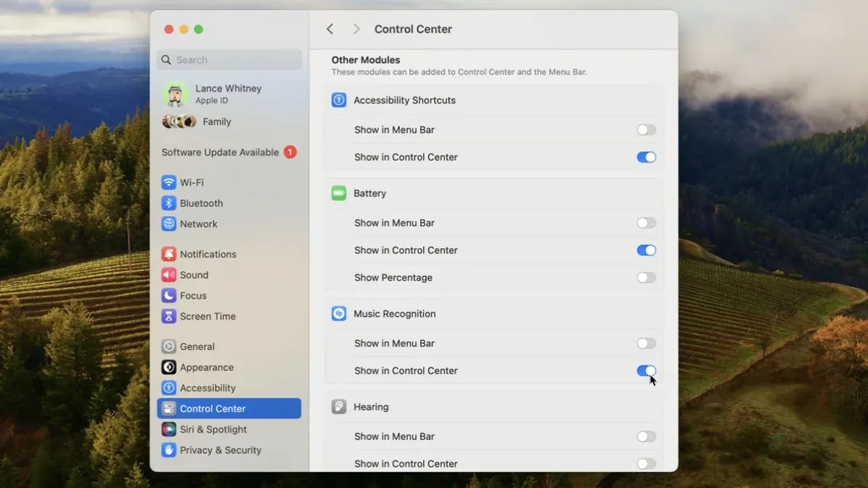Click the Network globe icon
The image size is (868, 488).
(169, 224)
